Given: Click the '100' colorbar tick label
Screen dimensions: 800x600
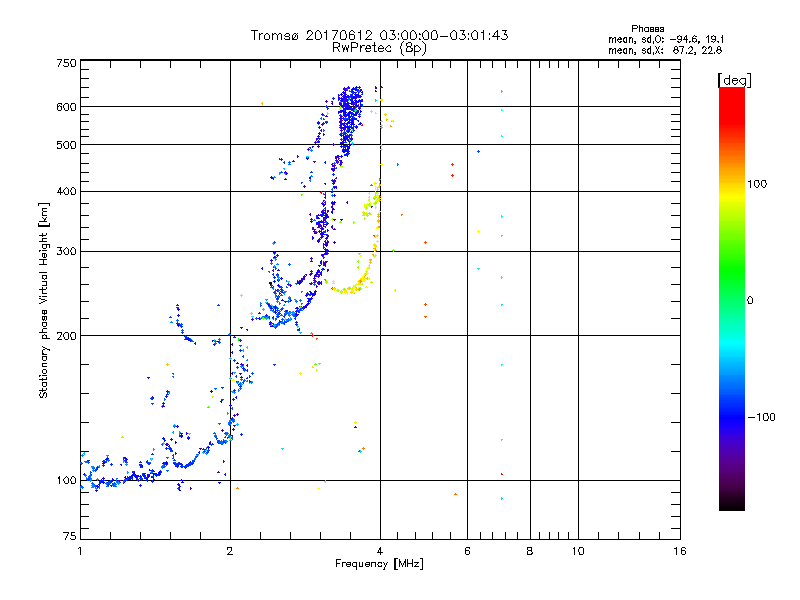Looking at the screenshot, I should [x=757, y=184].
